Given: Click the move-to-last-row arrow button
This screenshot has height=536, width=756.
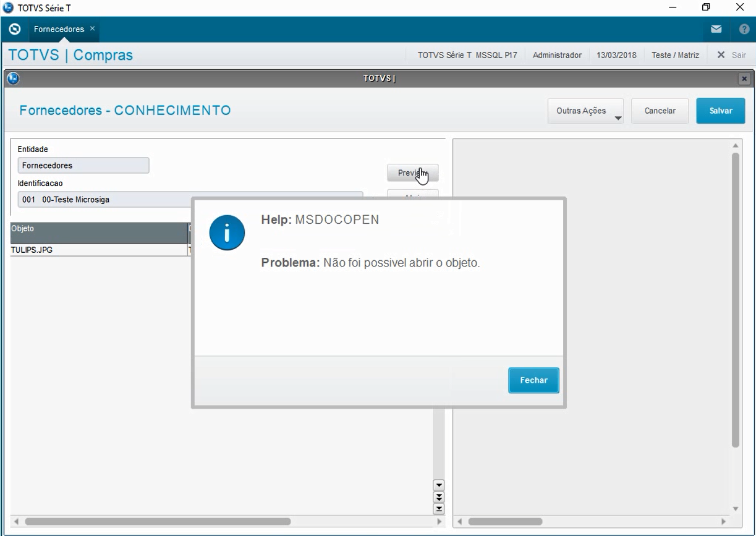Looking at the screenshot, I should coord(439,509).
